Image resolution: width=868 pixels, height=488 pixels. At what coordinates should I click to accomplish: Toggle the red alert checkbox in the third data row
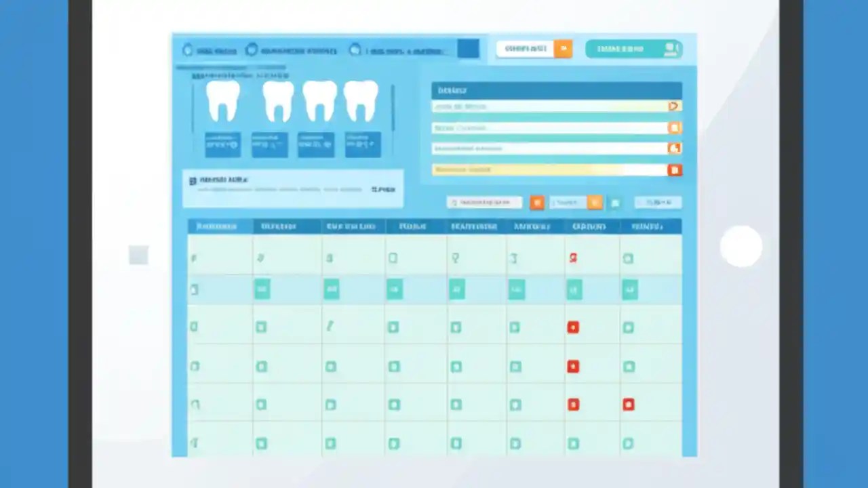tap(573, 327)
